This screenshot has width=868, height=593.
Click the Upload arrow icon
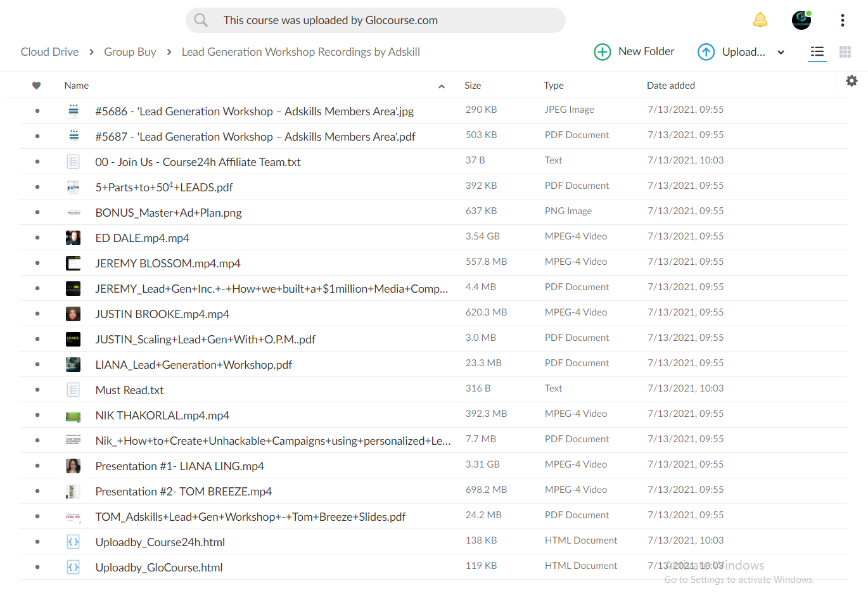pos(706,52)
